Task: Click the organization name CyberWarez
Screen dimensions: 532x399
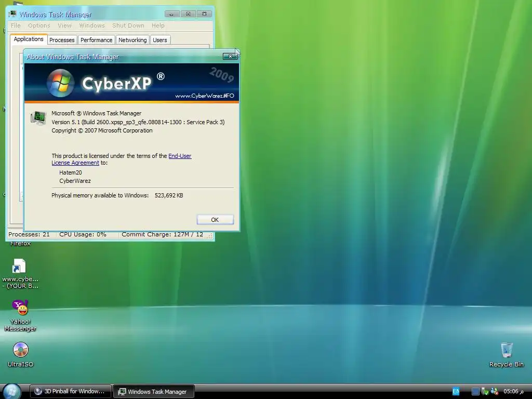Action: pyautogui.click(x=75, y=181)
